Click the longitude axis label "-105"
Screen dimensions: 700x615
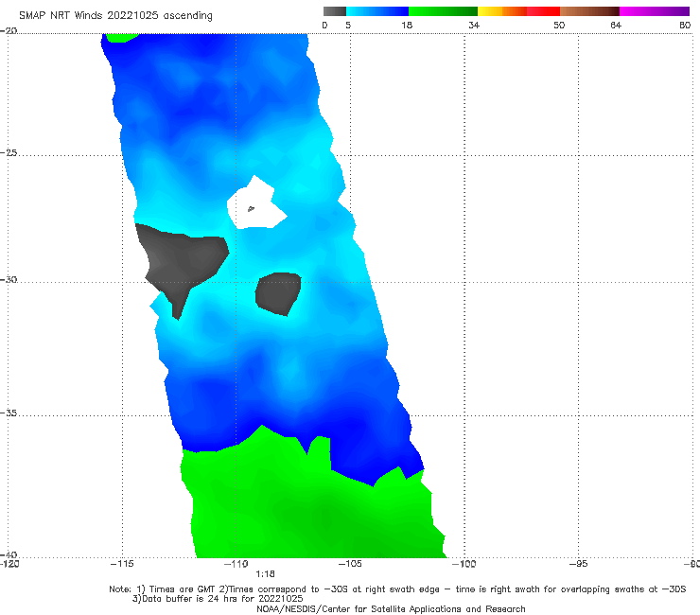click(350, 564)
